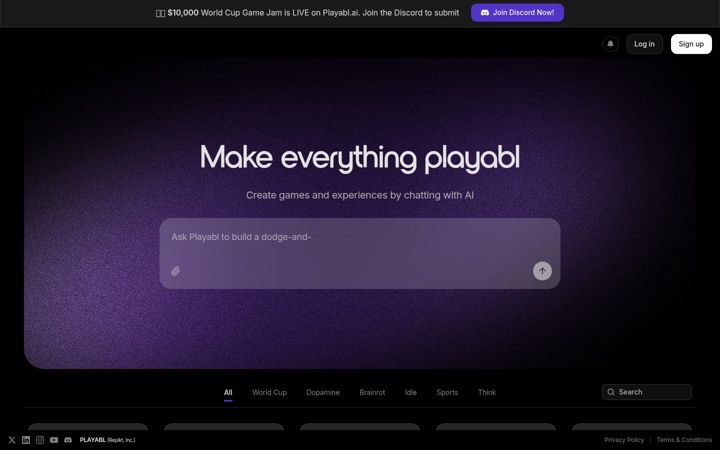Switch to the World Cup tab
The height and width of the screenshot is (450, 720).
[x=270, y=392]
